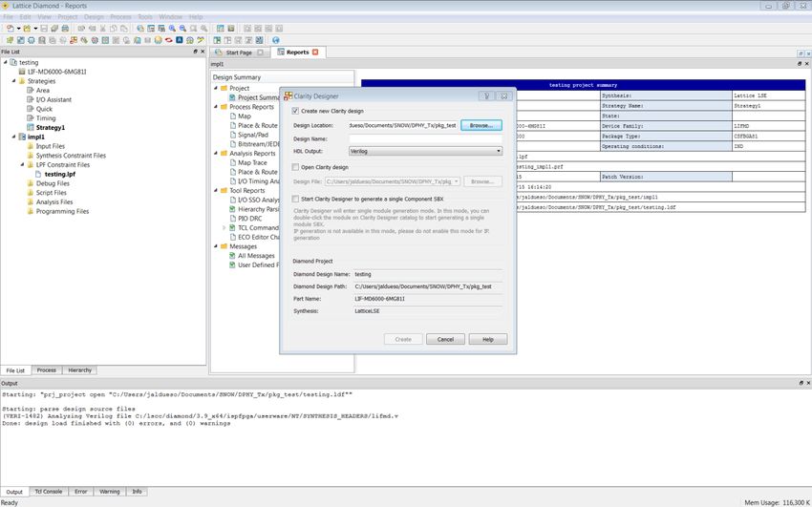
Task: Click the Open folder toolbar icon
Action: 27,29
